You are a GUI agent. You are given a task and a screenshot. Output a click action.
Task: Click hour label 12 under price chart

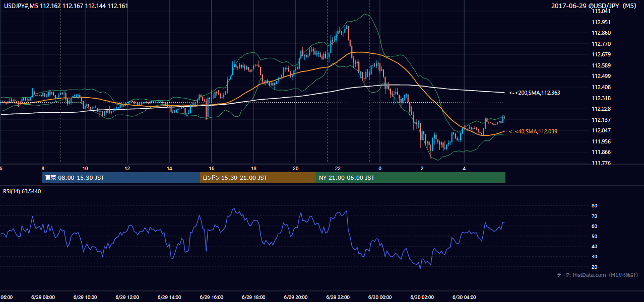click(127, 169)
